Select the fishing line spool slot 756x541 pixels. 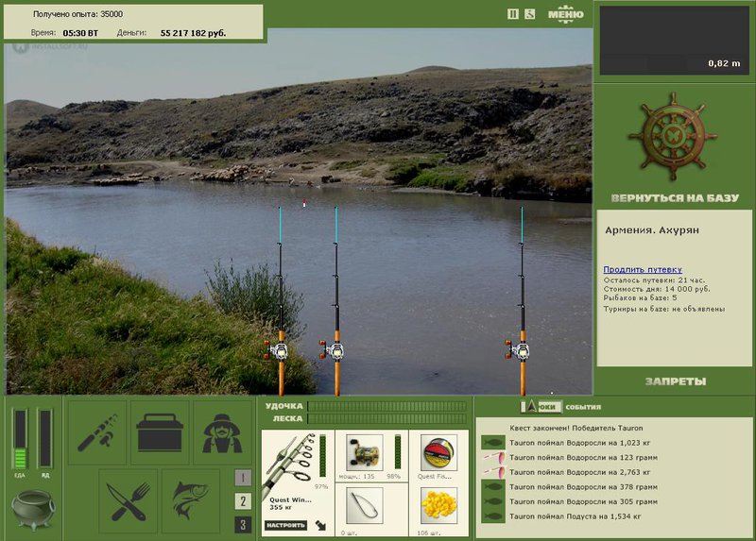[438, 452]
